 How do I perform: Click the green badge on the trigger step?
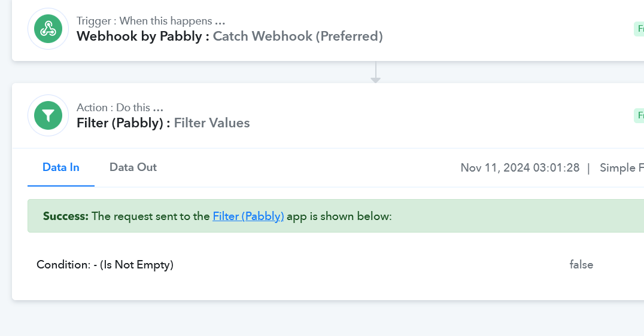coord(639,29)
